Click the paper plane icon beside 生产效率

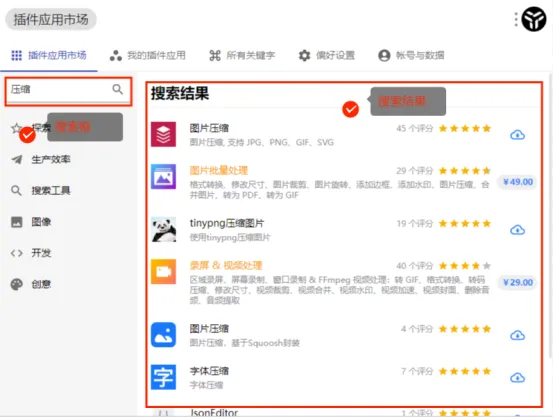click(x=17, y=160)
